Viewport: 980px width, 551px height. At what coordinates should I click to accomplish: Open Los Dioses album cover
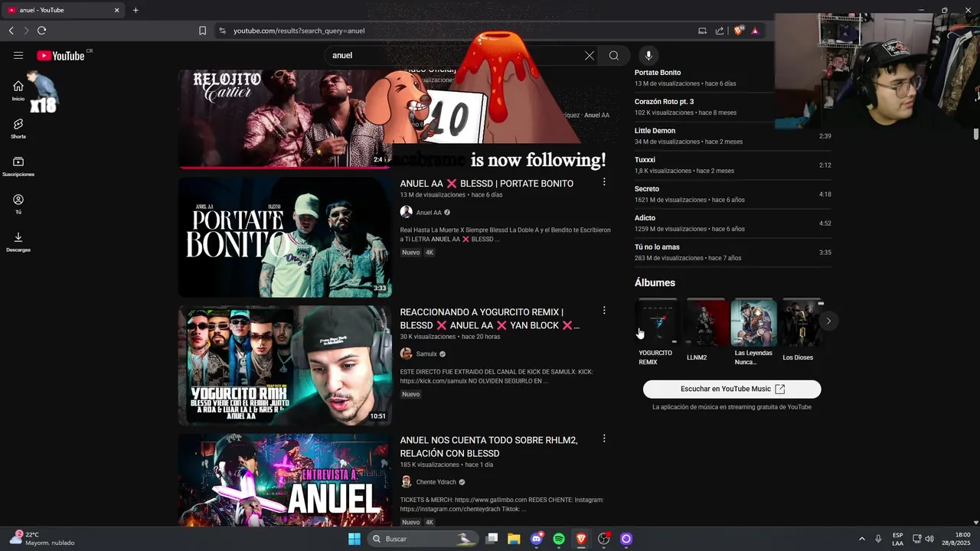(x=802, y=322)
